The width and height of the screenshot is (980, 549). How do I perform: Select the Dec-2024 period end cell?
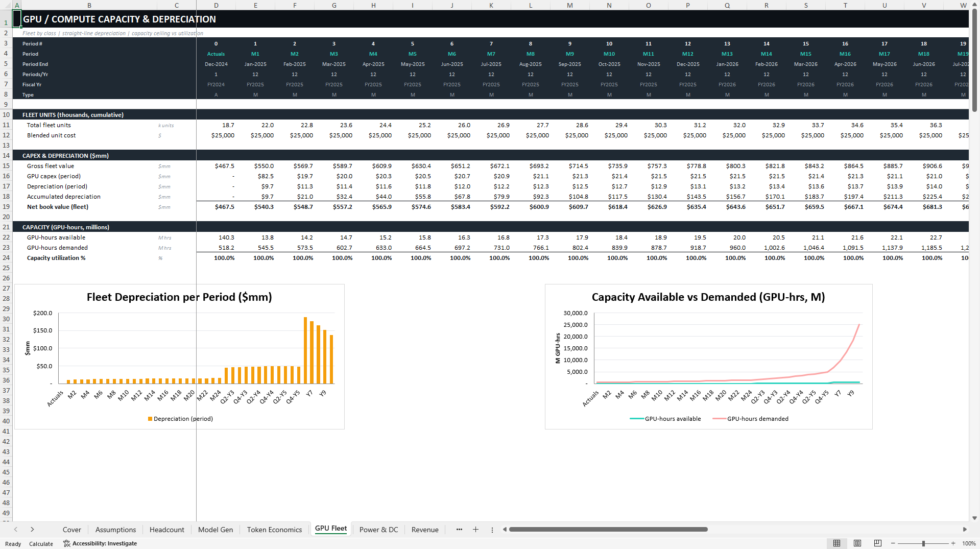(x=216, y=64)
